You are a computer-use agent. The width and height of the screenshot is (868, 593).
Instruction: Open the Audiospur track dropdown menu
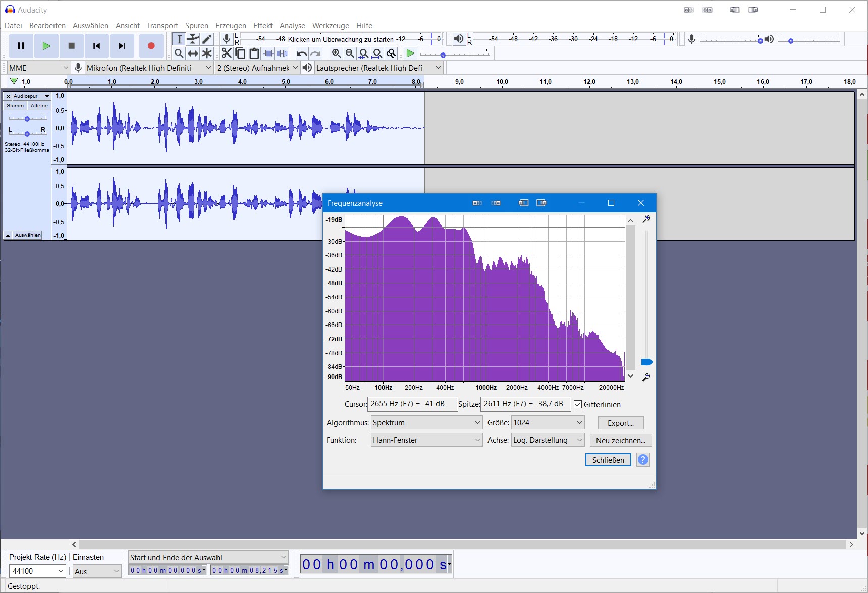31,96
